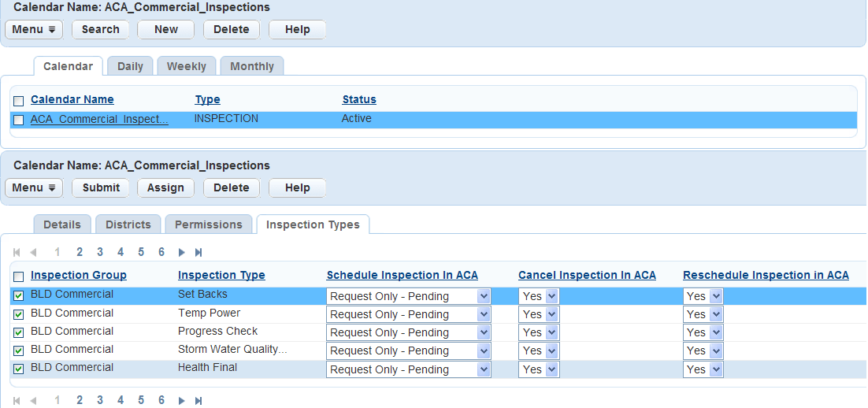This screenshot has width=868, height=408.
Task: Uncheck the Set Backs inspection row
Action: (x=19, y=295)
